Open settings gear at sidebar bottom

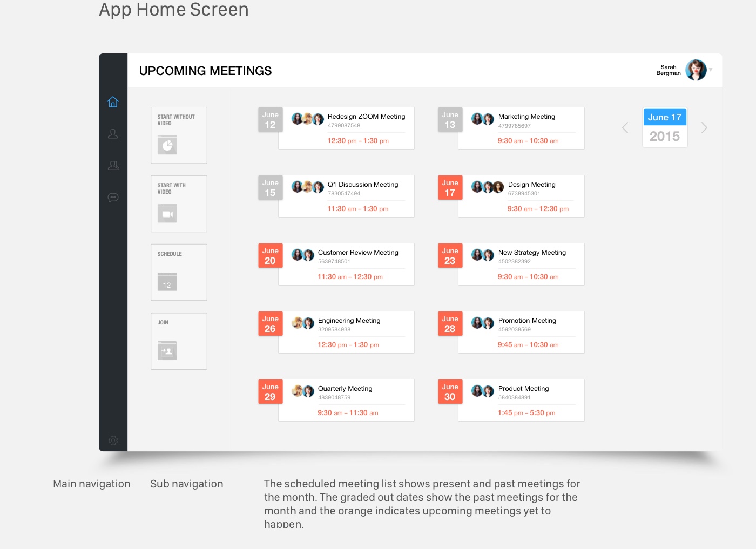pos(113,440)
